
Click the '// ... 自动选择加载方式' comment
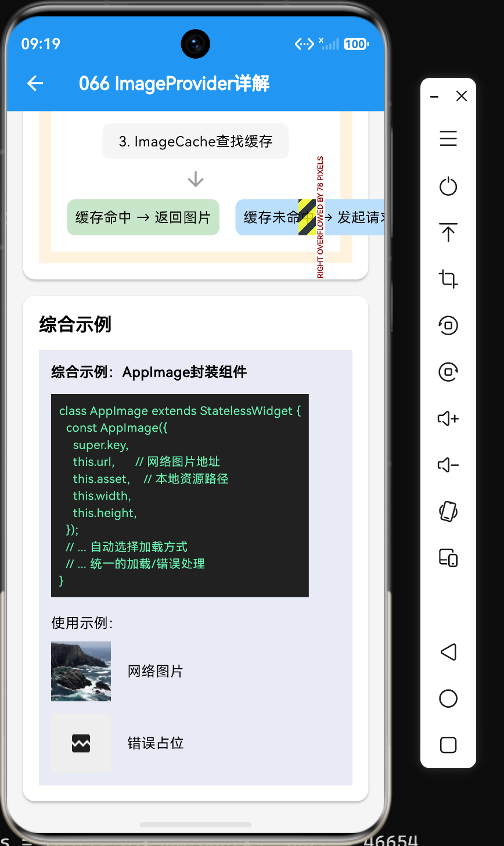tap(127, 547)
